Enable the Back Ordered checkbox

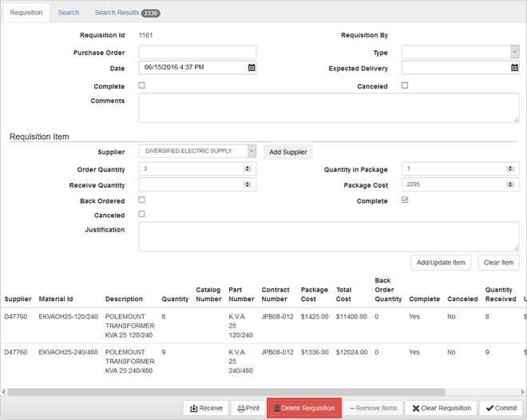click(x=142, y=200)
